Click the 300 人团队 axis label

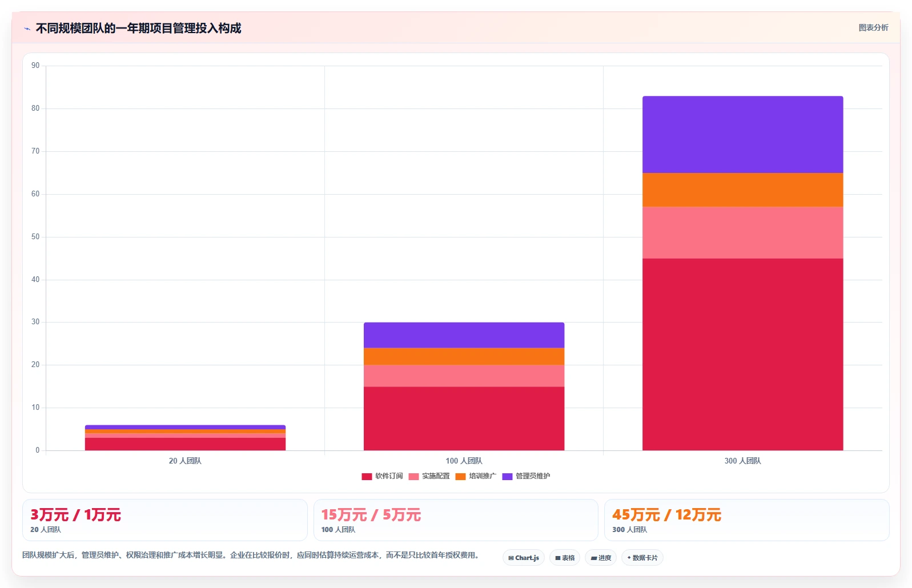(742, 461)
